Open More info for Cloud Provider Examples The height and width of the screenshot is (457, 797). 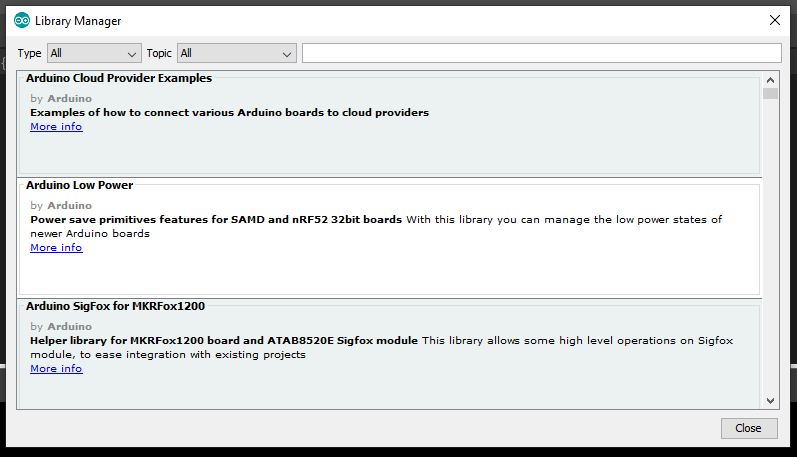coord(56,127)
